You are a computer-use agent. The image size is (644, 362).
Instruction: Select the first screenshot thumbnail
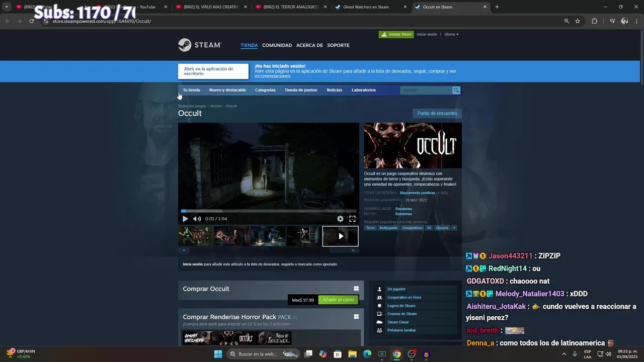click(x=195, y=236)
